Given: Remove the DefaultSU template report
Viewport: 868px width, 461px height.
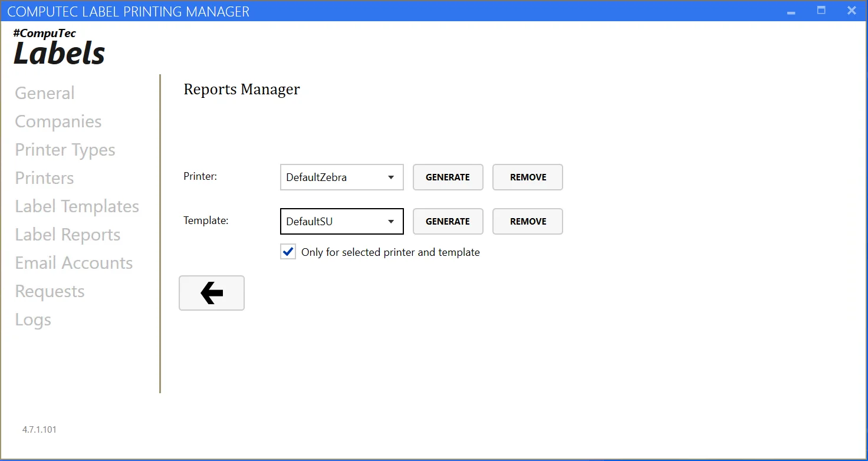Looking at the screenshot, I should pyautogui.click(x=527, y=221).
